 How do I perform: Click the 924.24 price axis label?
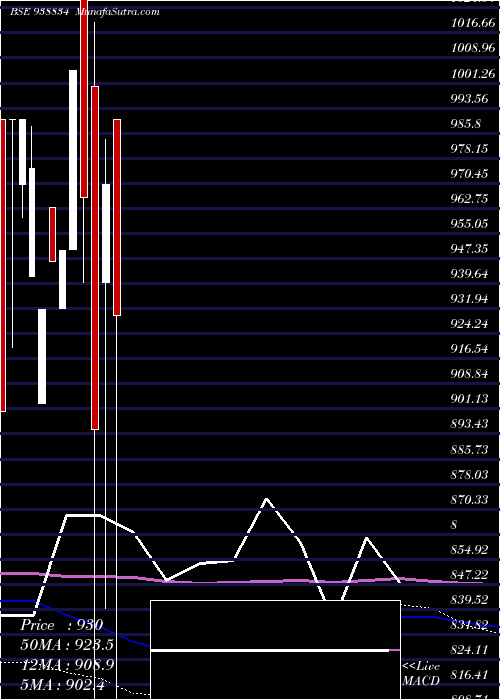pos(469,324)
